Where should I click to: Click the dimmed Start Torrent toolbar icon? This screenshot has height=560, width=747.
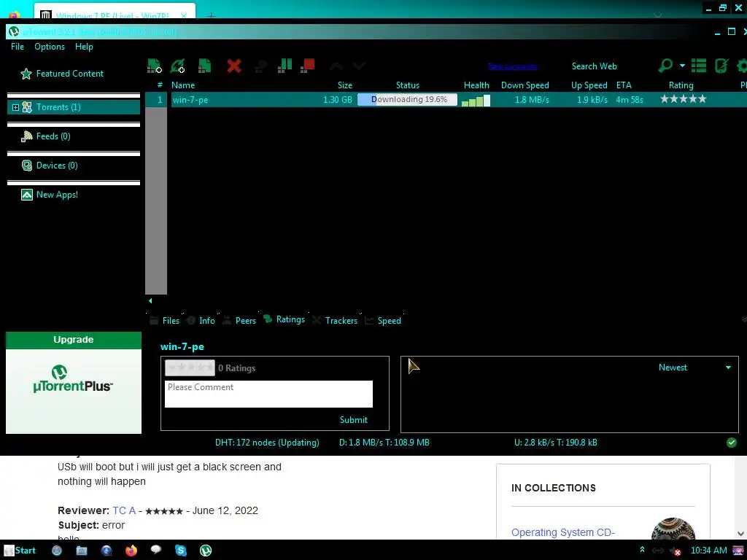(260, 66)
